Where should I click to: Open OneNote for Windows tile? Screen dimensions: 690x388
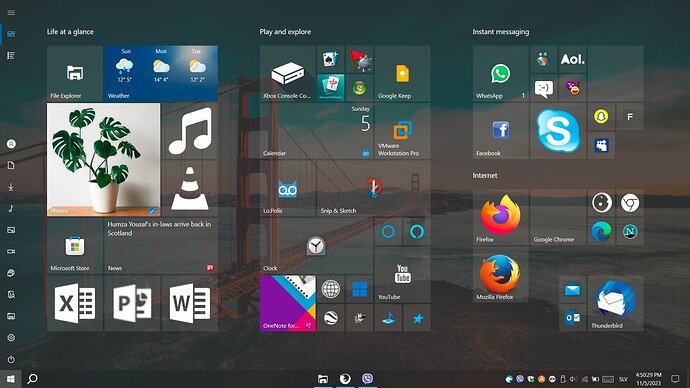point(287,303)
